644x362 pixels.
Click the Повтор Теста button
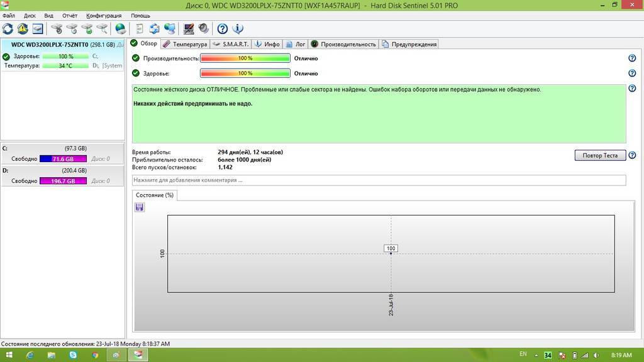600,155
